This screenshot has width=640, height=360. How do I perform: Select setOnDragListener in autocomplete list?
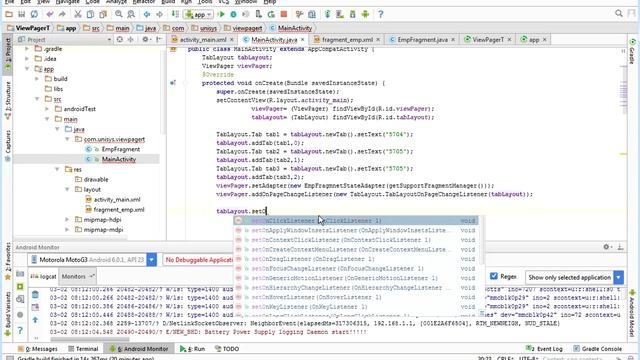coord(356,259)
